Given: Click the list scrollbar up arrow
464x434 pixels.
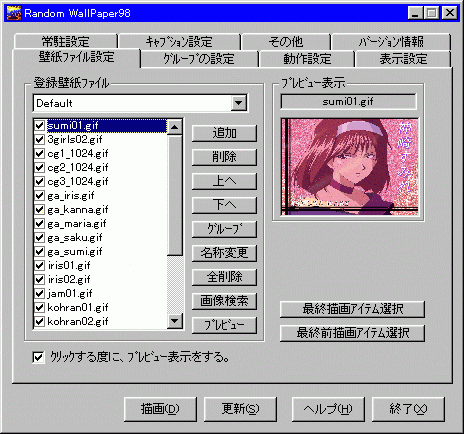Looking at the screenshot, I should tap(175, 127).
